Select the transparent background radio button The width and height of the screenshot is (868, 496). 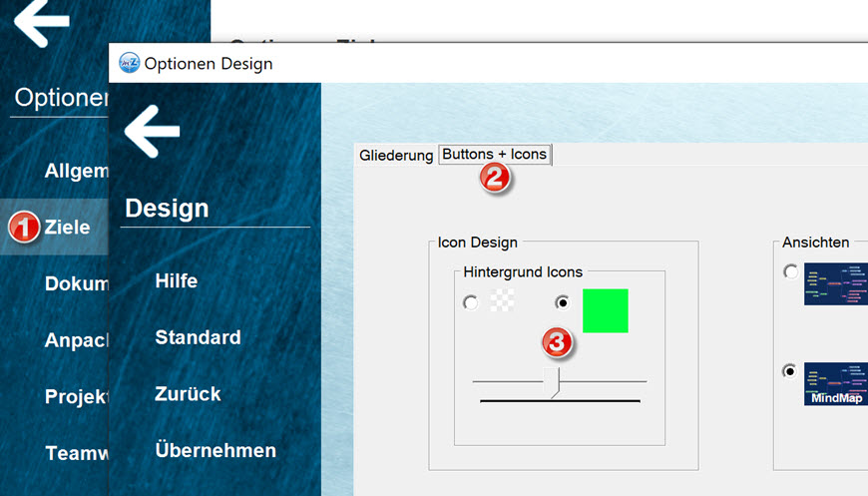tap(471, 302)
